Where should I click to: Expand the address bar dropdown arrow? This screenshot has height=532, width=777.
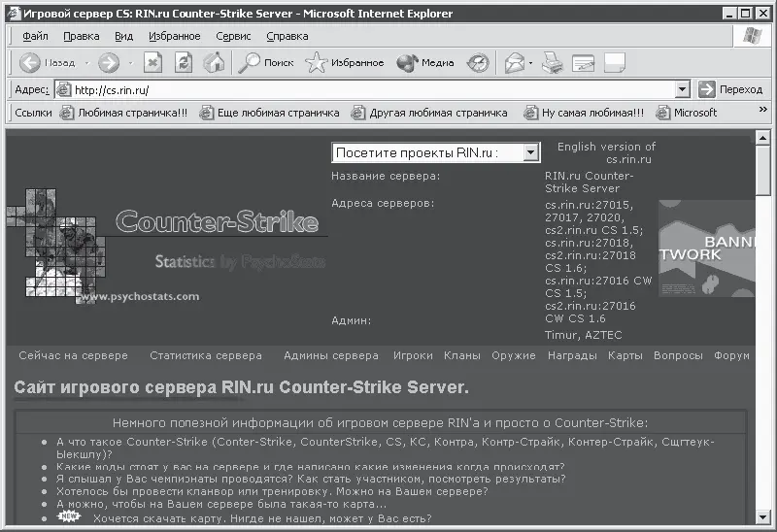pos(683,89)
